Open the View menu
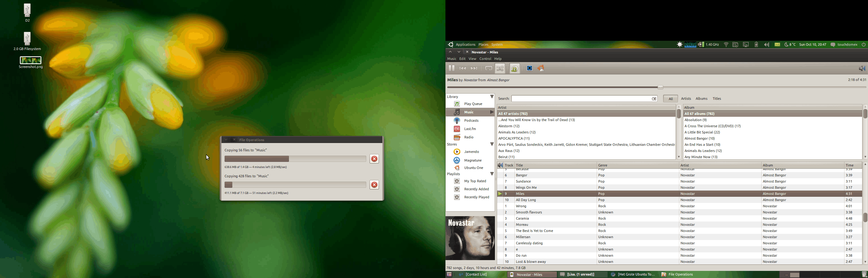The image size is (868, 278). click(472, 59)
